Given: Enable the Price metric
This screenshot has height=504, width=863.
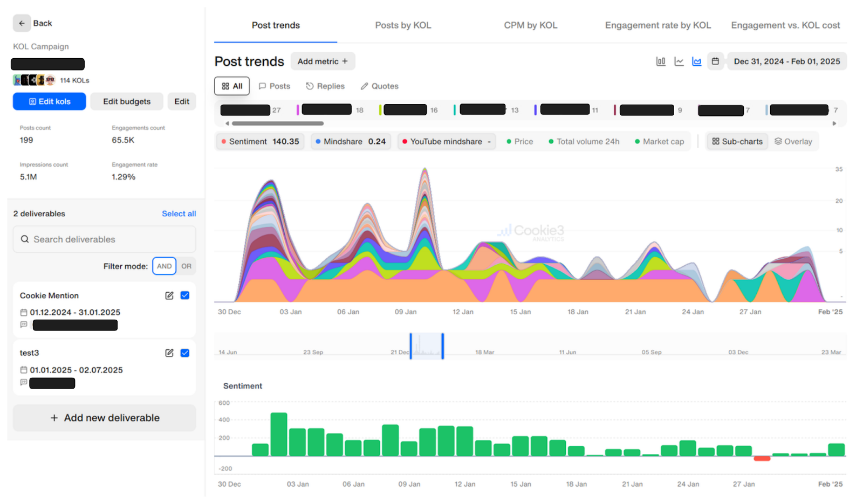Looking at the screenshot, I should pos(520,142).
